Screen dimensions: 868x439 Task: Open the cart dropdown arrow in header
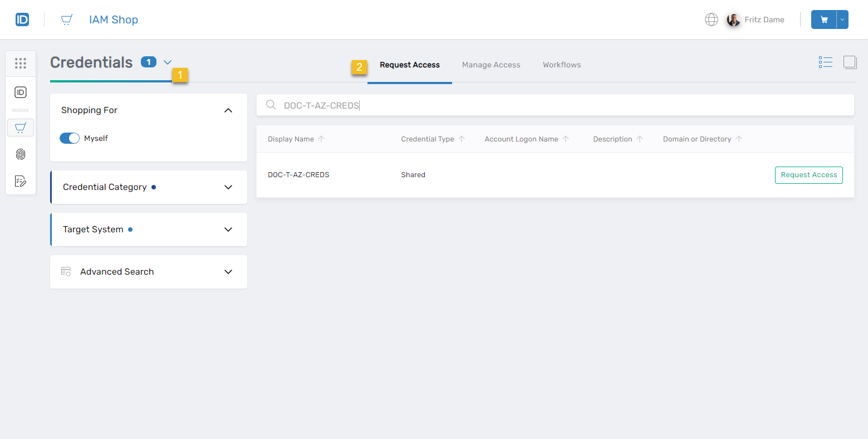click(x=842, y=19)
